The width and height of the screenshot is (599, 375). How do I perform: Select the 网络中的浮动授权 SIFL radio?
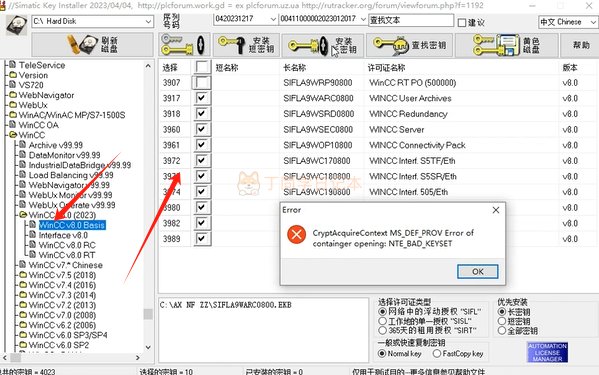click(x=382, y=312)
